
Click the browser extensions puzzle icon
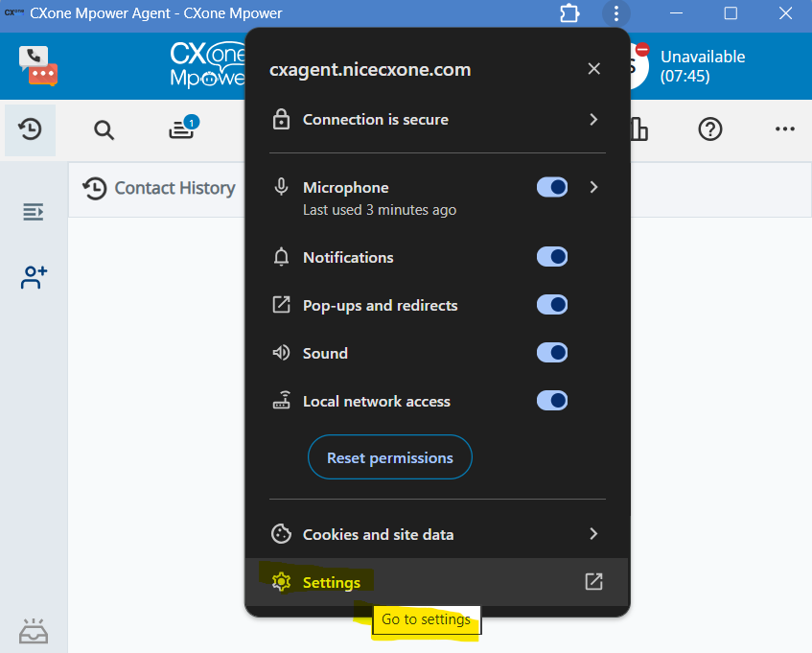tap(570, 13)
